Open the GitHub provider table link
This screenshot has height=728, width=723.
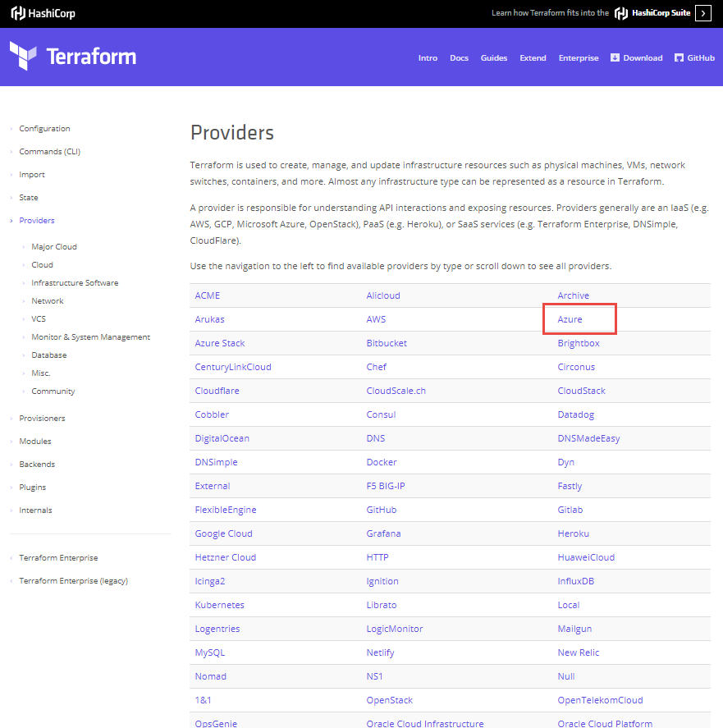point(382,510)
